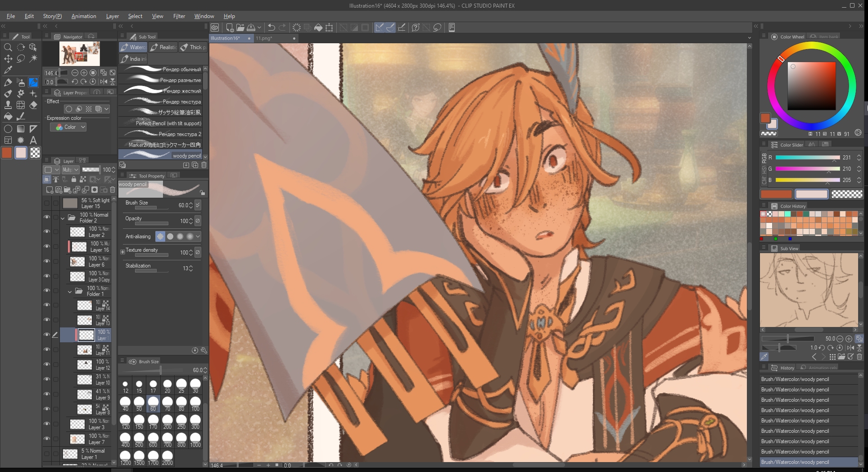Screen dimensions: 868x472
Task: Choose brush size preset 100
Action: pyautogui.click(x=195, y=402)
